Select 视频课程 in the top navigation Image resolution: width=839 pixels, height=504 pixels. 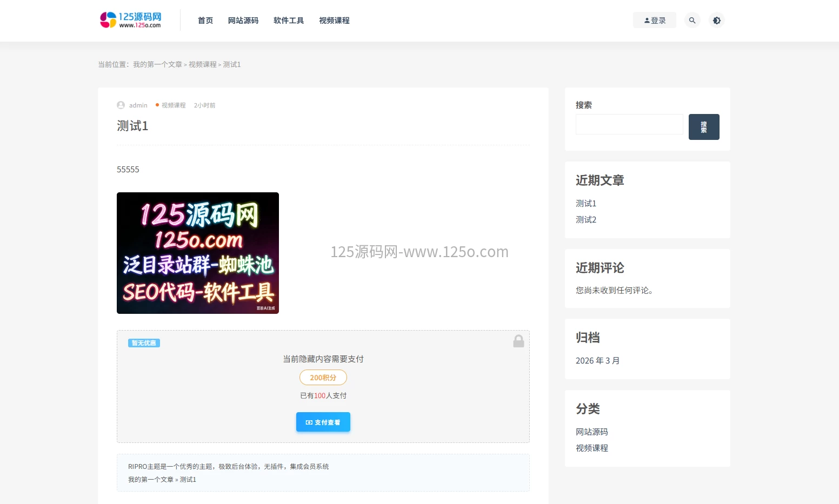334,21
